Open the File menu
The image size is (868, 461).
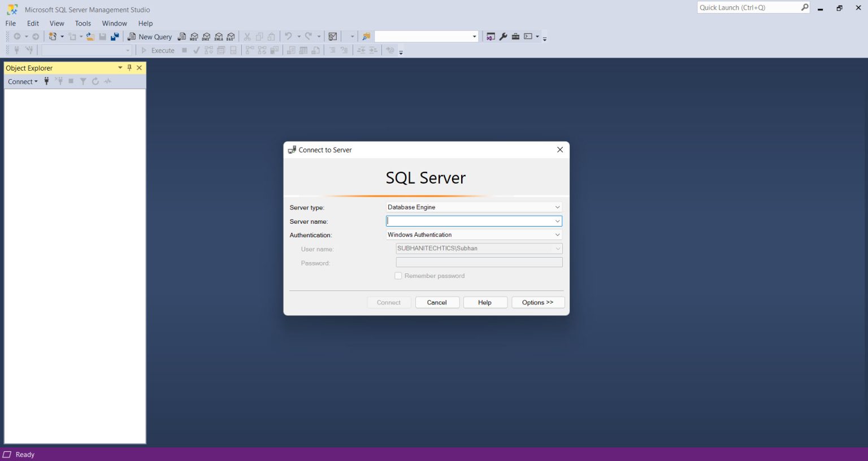click(x=10, y=23)
